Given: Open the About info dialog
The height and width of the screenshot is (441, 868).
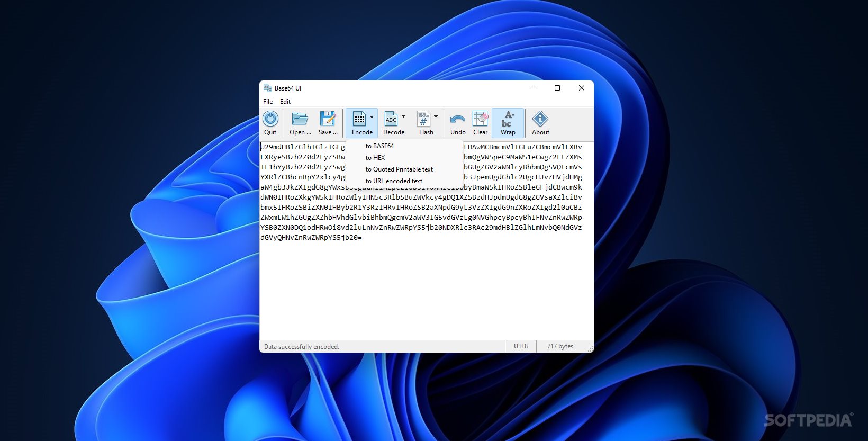Looking at the screenshot, I should 540,123.
